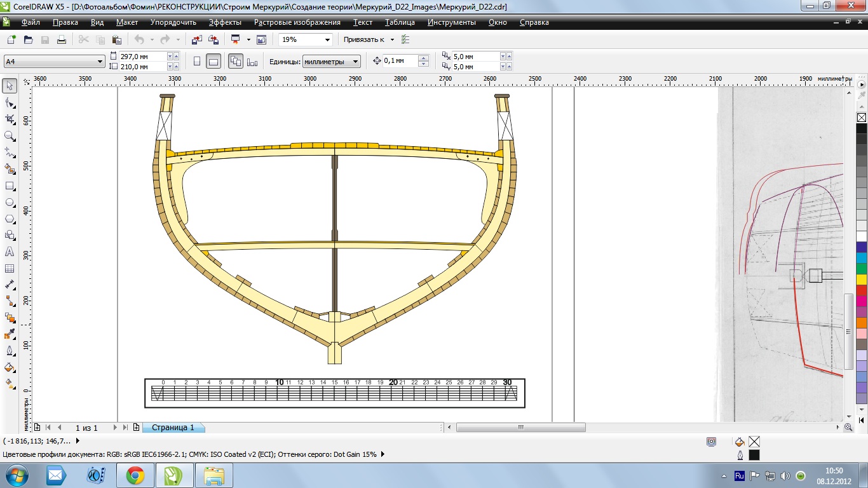868x488 pixels.
Task: Open snapping Options checklist icon
Action: pyautogui.click(x=405, y=39)
